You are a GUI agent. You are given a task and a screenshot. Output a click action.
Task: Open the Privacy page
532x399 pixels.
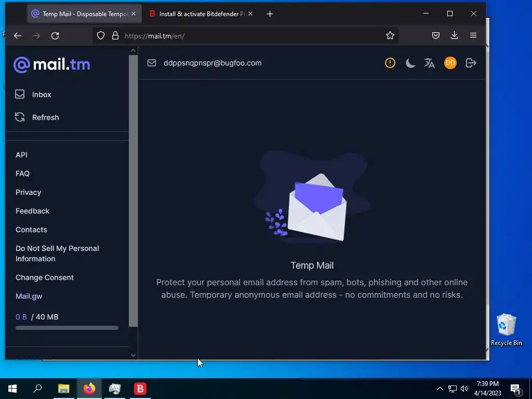point(28,192)
